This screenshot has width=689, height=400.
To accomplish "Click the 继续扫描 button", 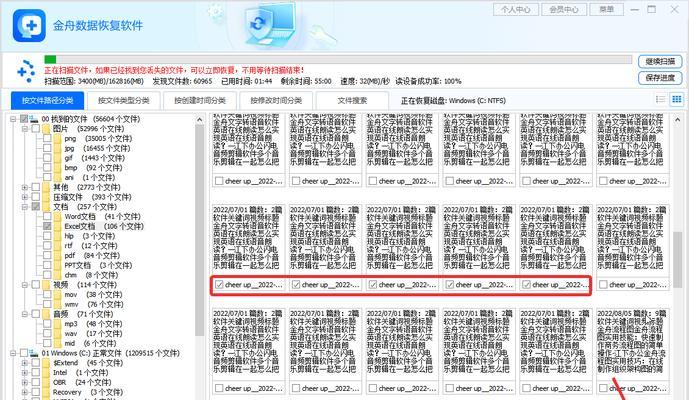I will tap(660, 62).
